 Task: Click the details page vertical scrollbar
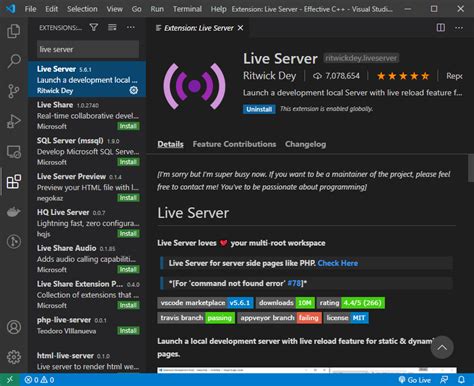[x=471, y=168]
